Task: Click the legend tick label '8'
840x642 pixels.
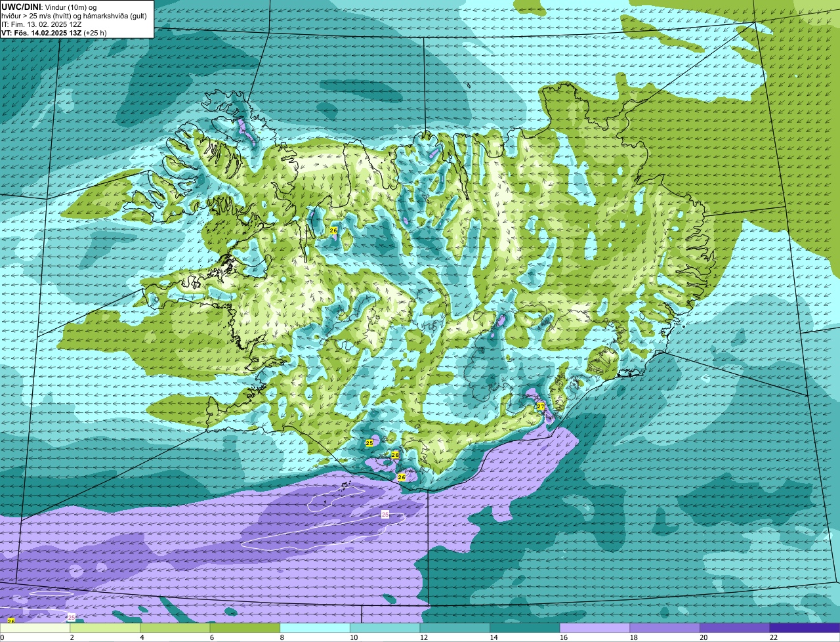Action: [x=282, y=637]
